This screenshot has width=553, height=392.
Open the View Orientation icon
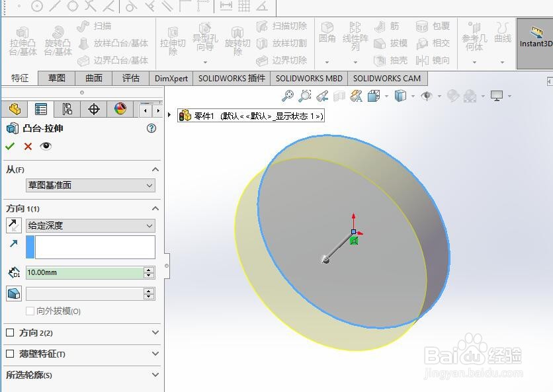coord(374,96)
